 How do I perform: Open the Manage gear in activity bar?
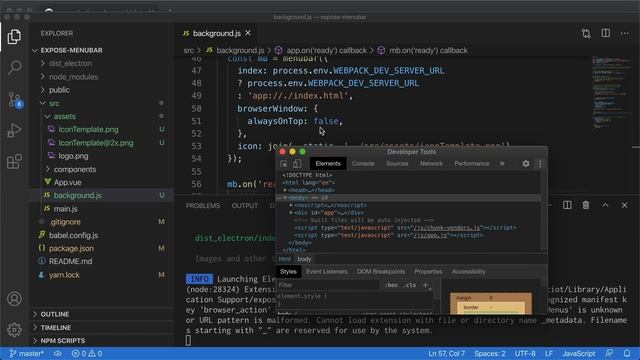click(14, 329)
